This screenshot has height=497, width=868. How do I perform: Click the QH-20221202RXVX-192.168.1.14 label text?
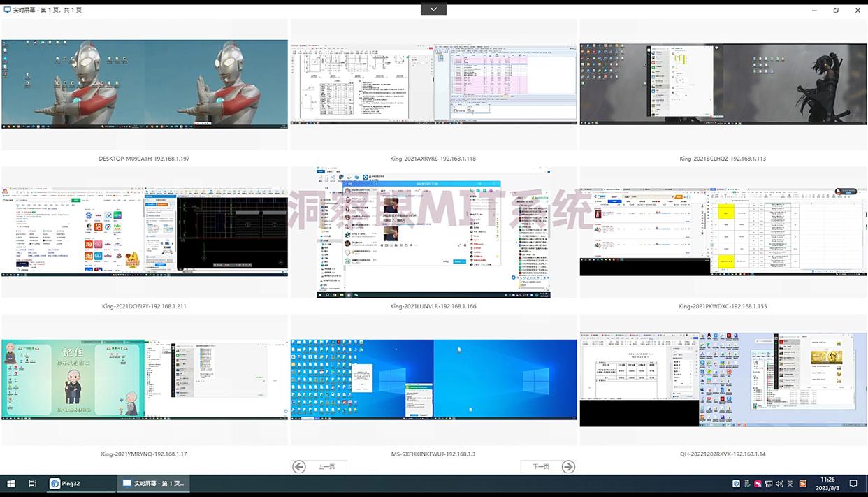[723, 454]
